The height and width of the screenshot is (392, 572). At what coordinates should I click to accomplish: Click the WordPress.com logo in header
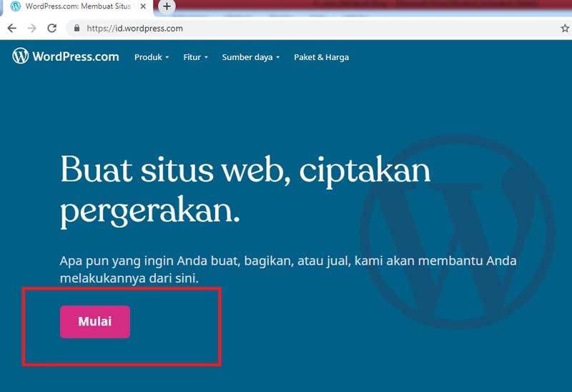point(66,57)
